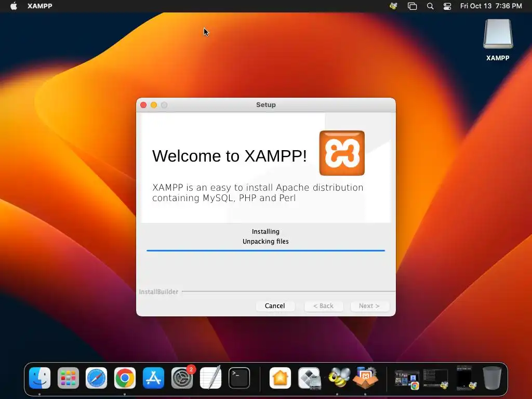Open the Home app in dock
Viewport: 532px width, 399px height.
(280, 378)
